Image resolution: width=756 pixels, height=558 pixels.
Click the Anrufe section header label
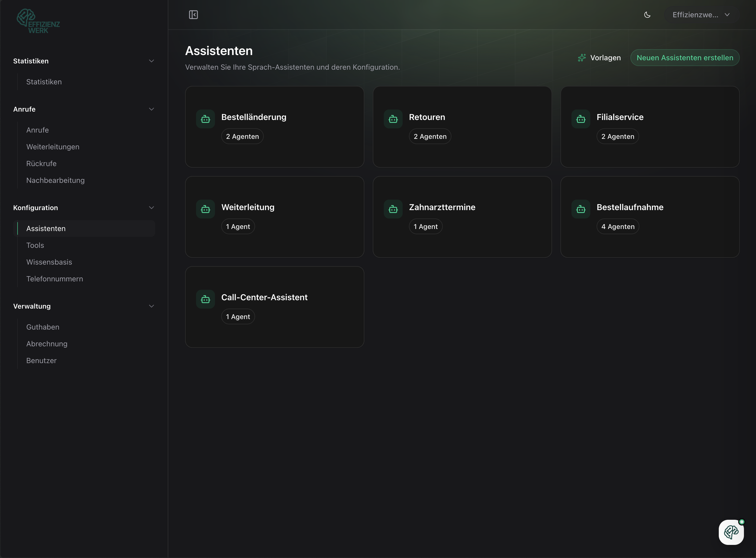pyautogui.click(x=24, y=109)
